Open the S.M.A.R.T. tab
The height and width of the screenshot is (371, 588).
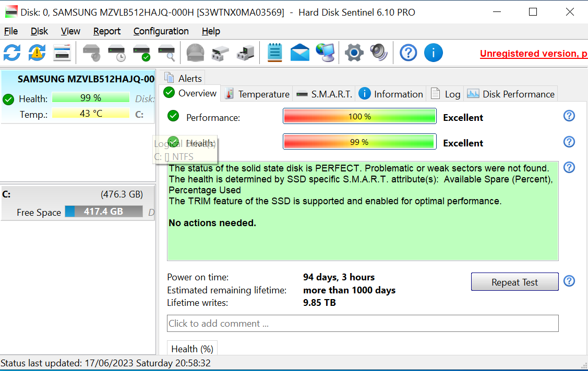pyautogui.click(x=325, y=94)
